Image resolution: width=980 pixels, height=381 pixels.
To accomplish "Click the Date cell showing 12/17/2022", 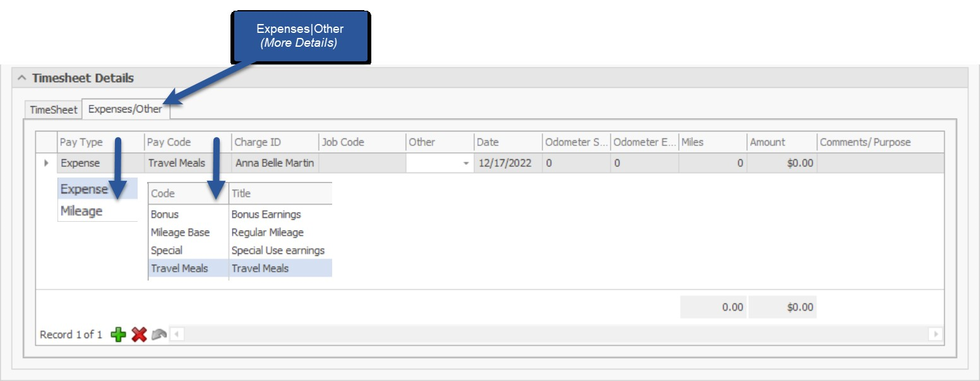I will click(x=505, y=163).
